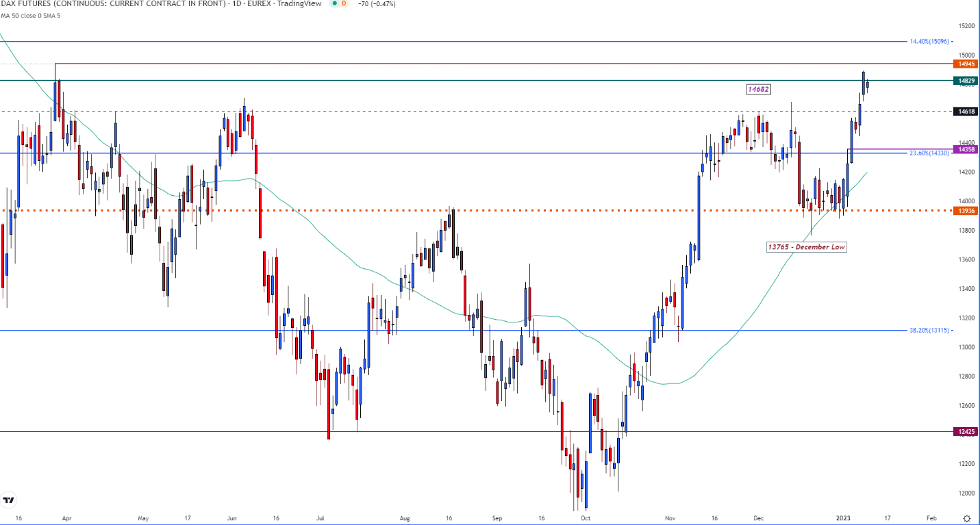
Task: Click 15000 on the price axis
Action: (x=967, y=55)
